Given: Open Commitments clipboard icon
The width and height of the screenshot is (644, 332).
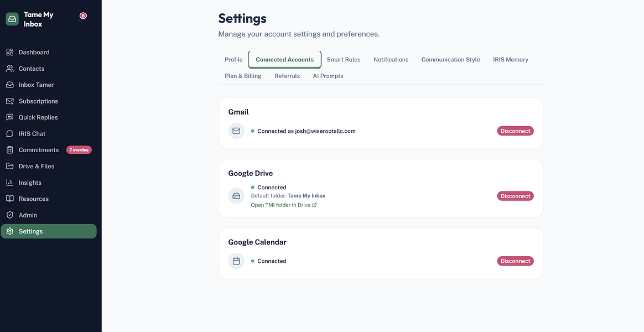Looking at the screenshot, I should pyautogui.click(x=10, y=150).
